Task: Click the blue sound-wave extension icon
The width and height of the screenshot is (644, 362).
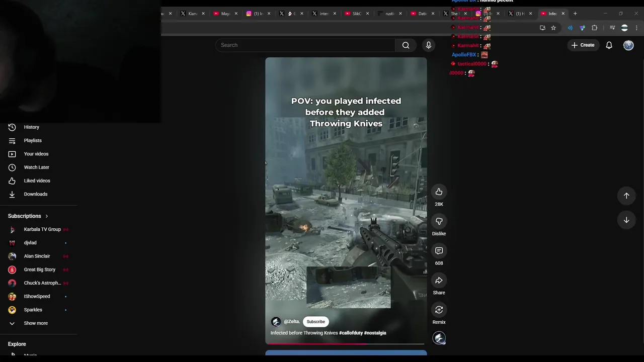Action: 570,28
